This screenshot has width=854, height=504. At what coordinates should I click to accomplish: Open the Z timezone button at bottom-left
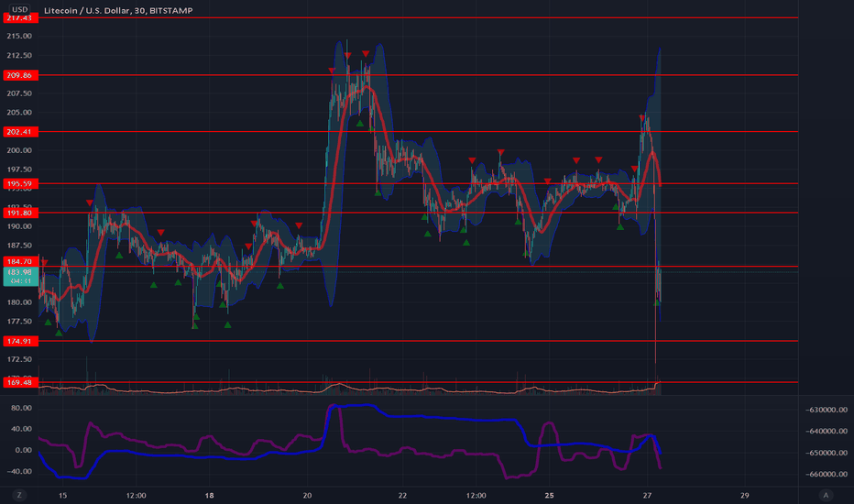tap(19, 495)
